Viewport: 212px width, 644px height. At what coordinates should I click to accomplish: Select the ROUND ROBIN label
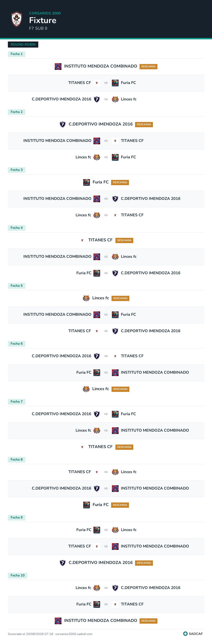click(x=23, y=44)
